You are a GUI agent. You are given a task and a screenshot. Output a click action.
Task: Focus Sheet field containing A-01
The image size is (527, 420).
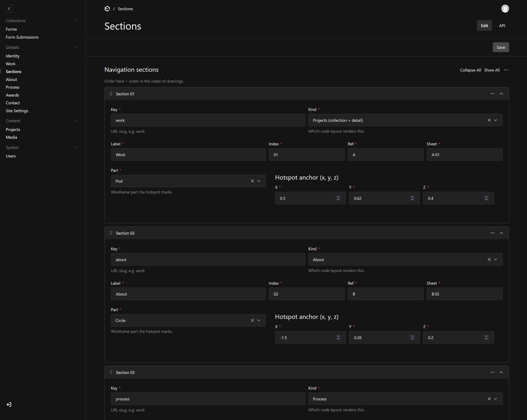pos(464,155)
